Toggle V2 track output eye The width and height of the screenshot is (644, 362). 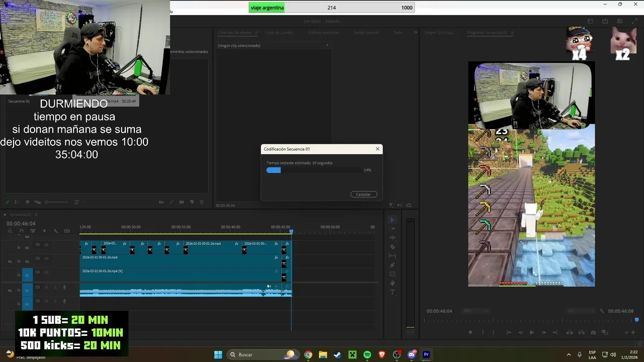(46, 258)
